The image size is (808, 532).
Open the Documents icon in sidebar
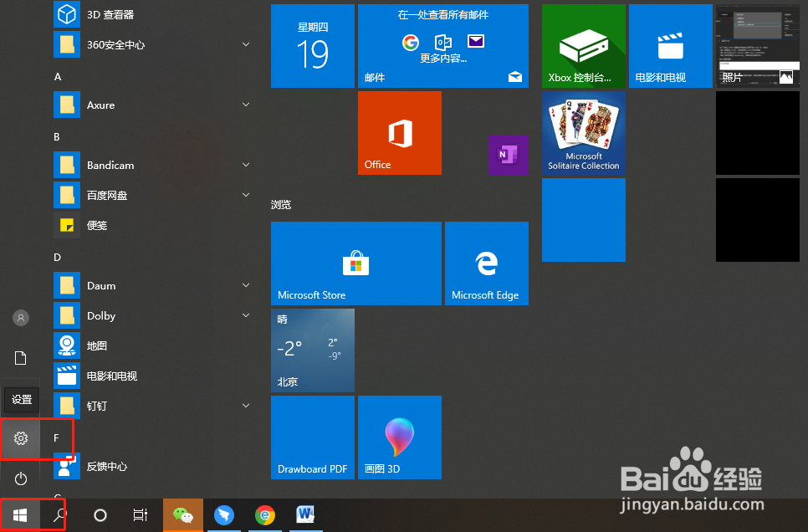pyautogui.click(x=21, y=358)
